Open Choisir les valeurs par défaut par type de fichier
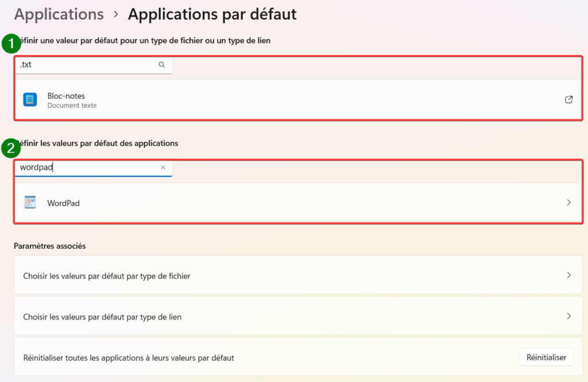 298,275
